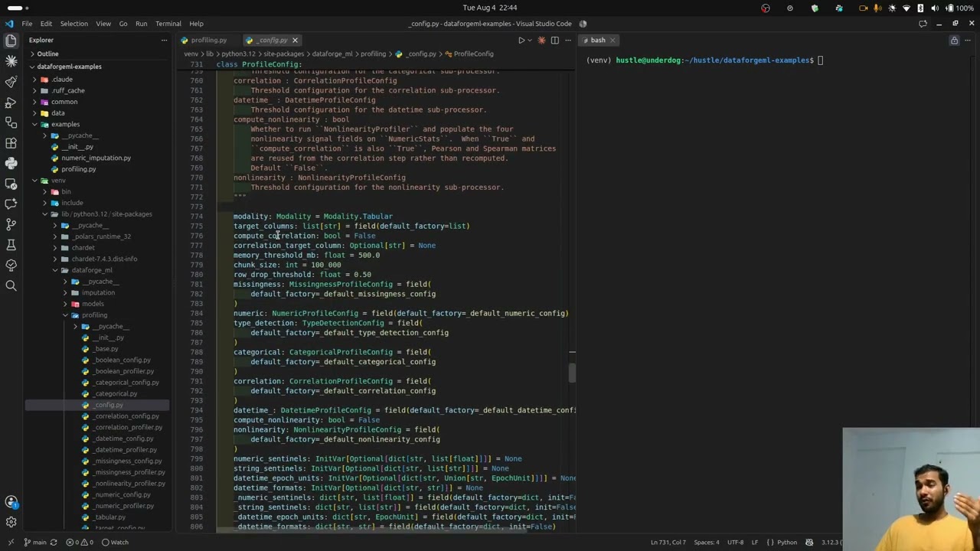Screen dimensions: 980x551
Task: Click Ln 731, Col 7 cursor position
Action: [x=668, y=543]
